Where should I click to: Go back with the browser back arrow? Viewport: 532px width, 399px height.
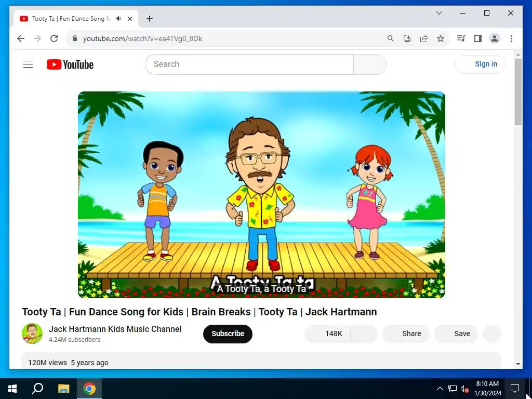pyautogui.click(x=21, y=38)
